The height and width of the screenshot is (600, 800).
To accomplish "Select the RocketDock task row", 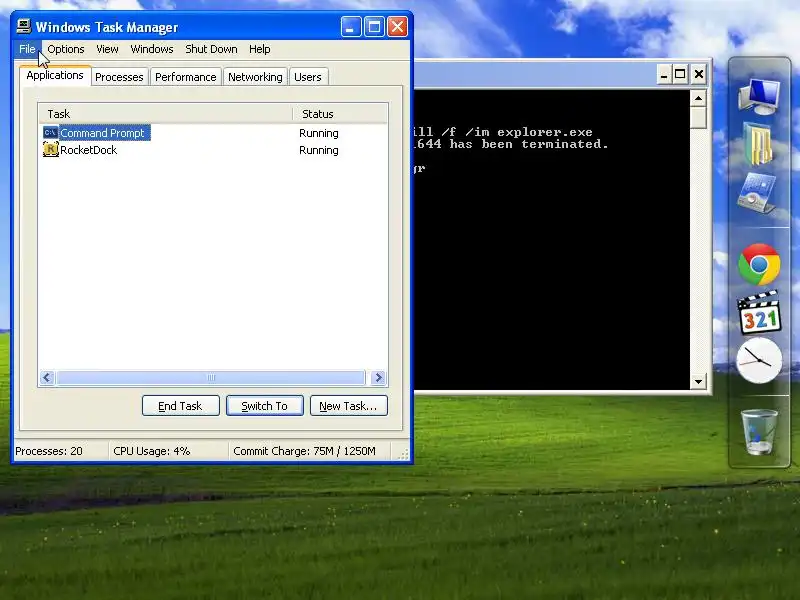I will tap(213, 149).
